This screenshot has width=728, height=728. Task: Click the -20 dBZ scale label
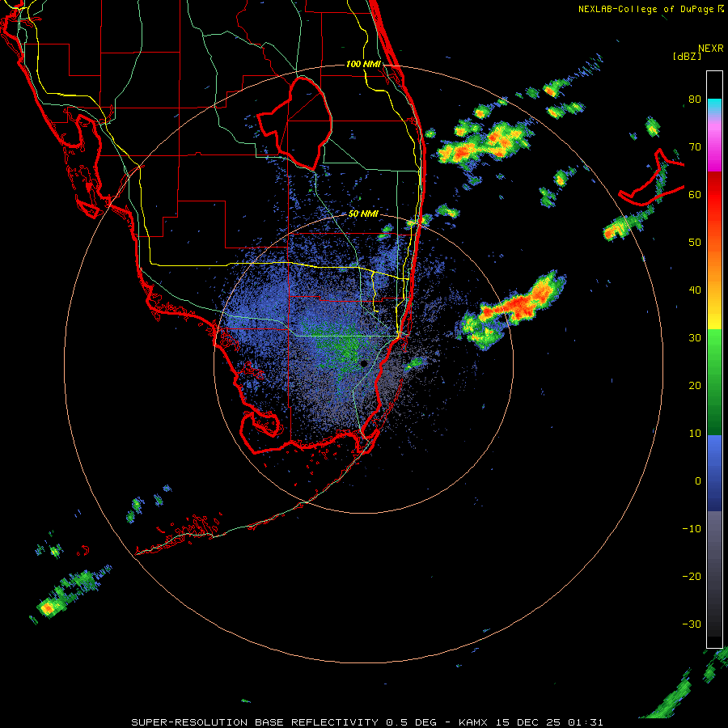click(692, 576)
